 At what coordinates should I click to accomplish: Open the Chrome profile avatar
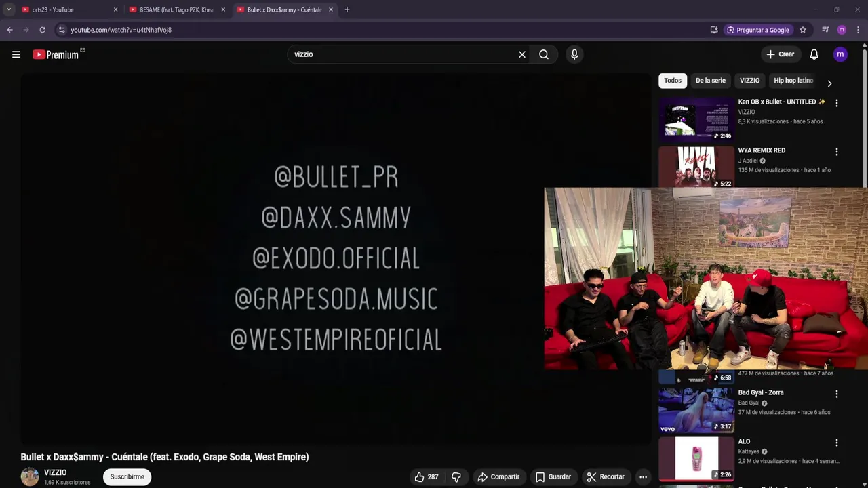click(x=842, y=30)
